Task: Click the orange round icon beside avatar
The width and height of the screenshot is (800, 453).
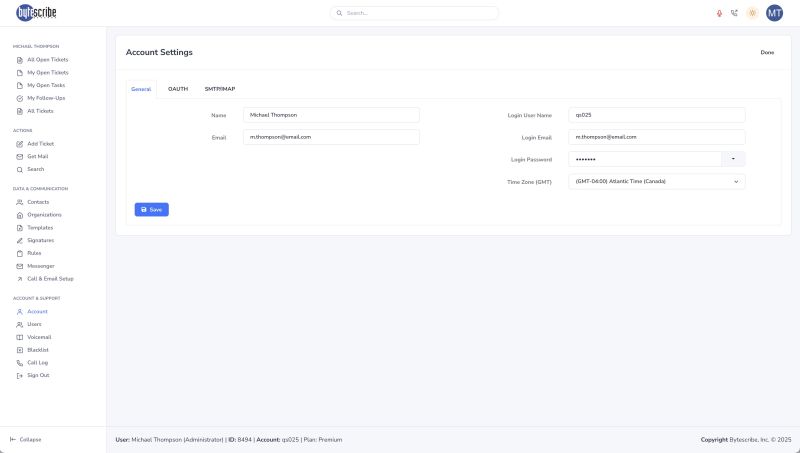Action: (x=752, y=13)
